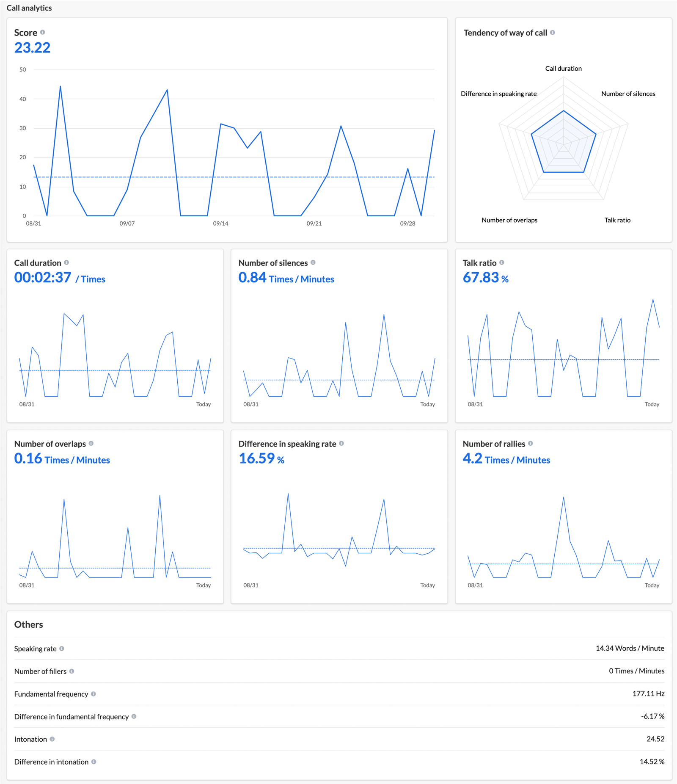Click the Speaking rate info icon
677x784 pixels.
pos(63,648)
